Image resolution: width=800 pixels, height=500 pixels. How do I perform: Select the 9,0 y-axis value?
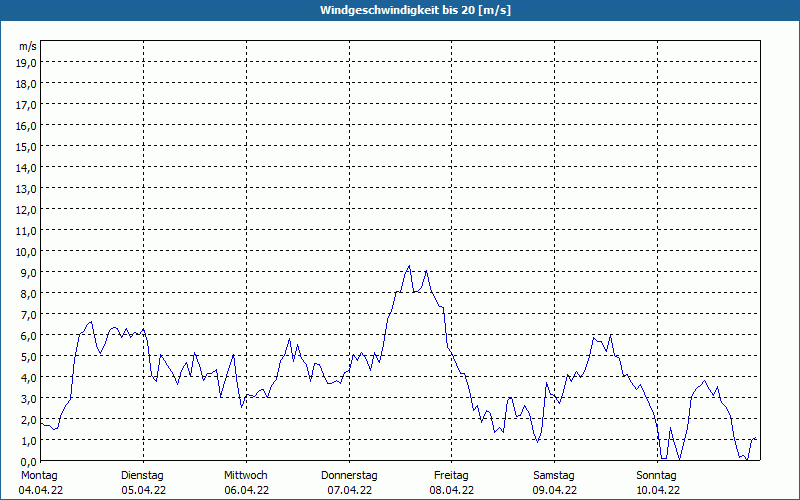28,273
